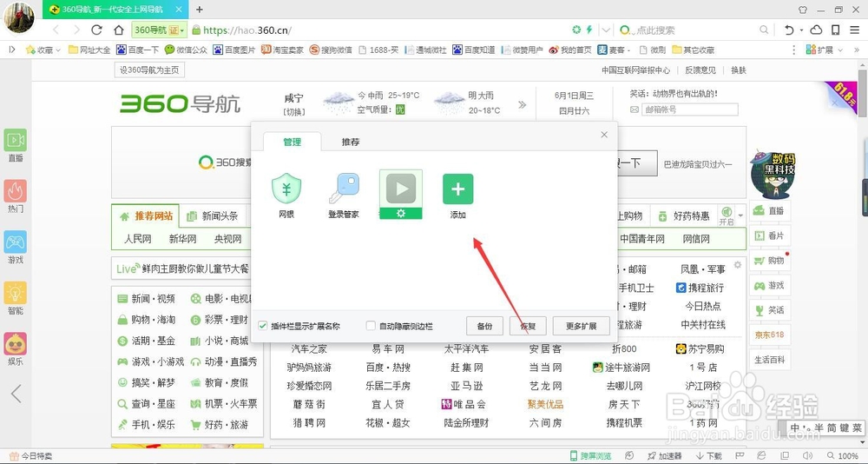The image size is (868, 464).
Task: Click the lightning speed-mode icon in address bar
Action: (589, 30)
